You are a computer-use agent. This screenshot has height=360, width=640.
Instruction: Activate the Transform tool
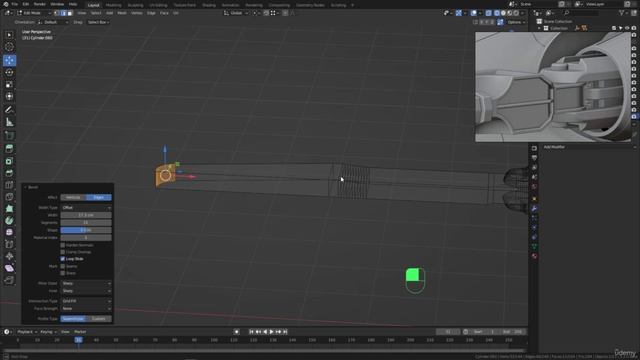pyautogui.click(x=9, y=96)
